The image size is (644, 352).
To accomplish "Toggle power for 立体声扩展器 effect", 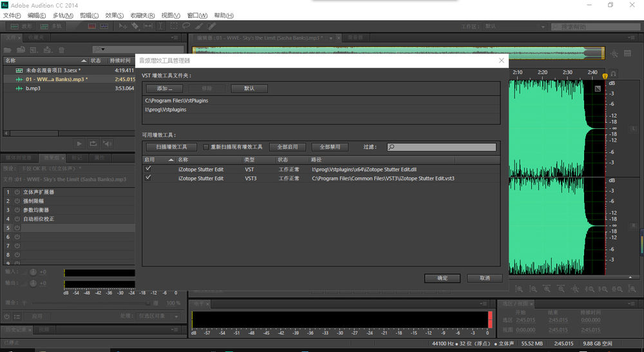I will pos(17,192).
